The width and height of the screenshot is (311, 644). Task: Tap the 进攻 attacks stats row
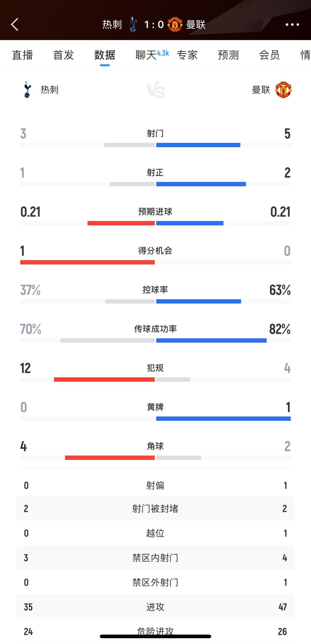155,607
